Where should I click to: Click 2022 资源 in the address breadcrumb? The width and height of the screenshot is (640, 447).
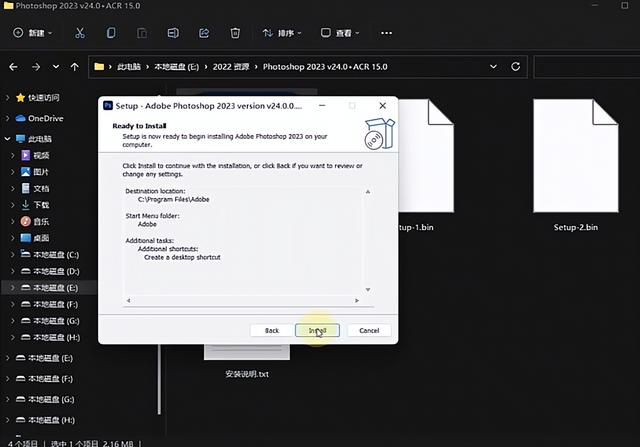[x=231, y=67]
